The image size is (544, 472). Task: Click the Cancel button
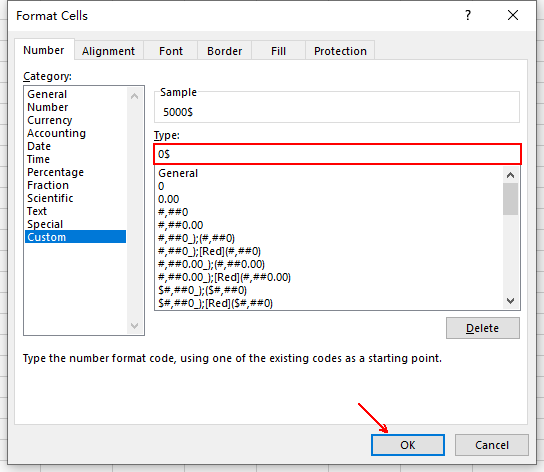(x=492, y=445)
